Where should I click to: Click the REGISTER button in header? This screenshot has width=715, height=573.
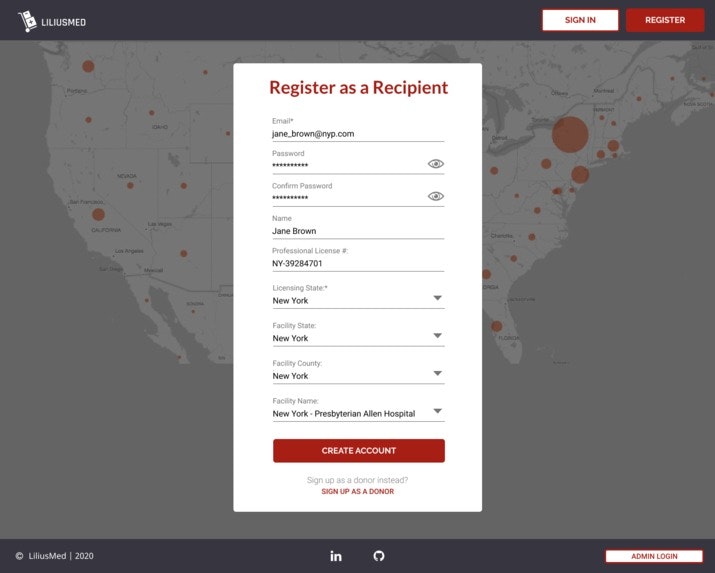tap(665, 20)
